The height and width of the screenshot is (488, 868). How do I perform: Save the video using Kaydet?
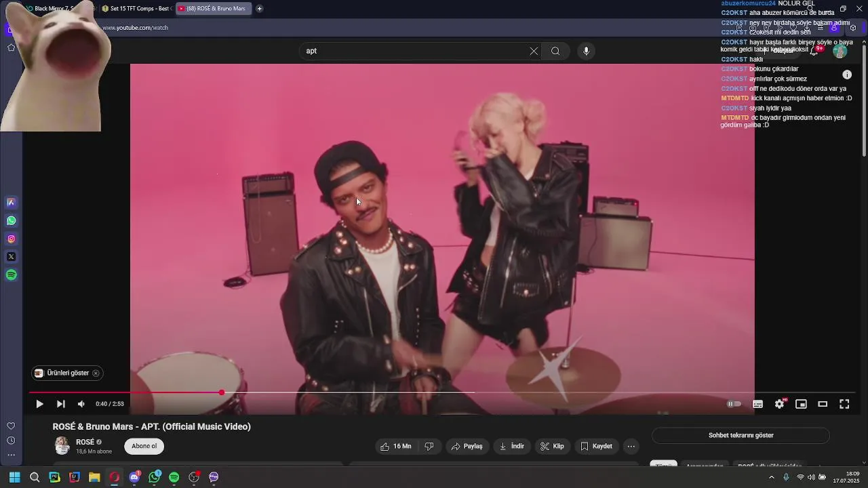click(596, 446)
